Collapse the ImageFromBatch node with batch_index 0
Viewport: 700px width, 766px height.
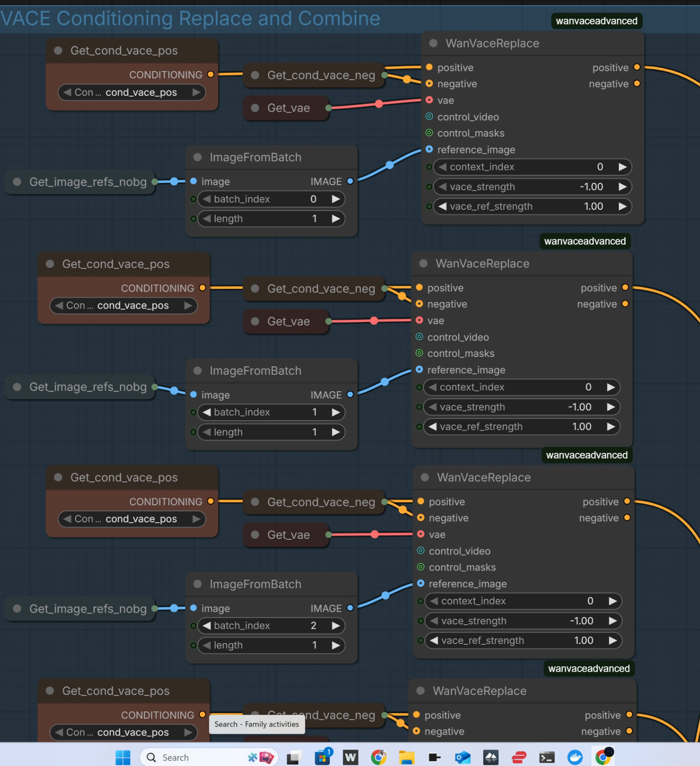pyautogui.click(x=198, y=157)
